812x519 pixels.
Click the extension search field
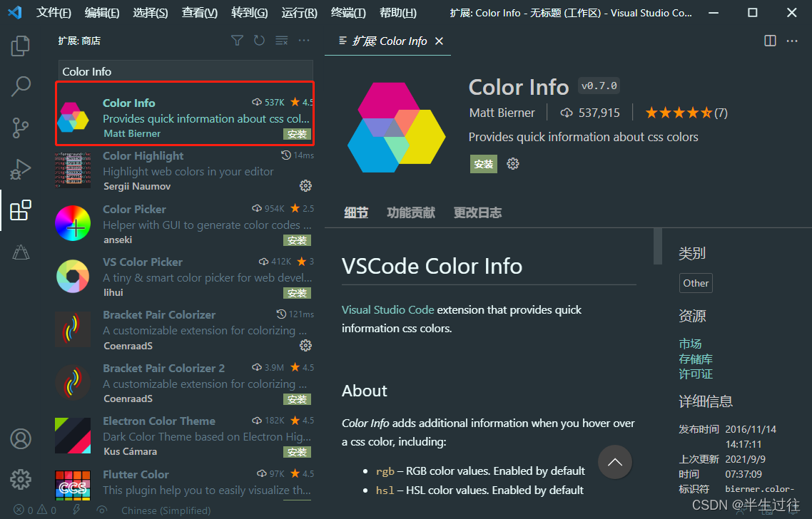point(186,71)
